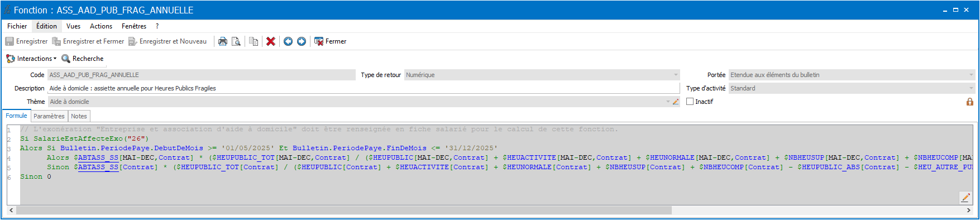Switch to the Notes tab

click(79, 116)
